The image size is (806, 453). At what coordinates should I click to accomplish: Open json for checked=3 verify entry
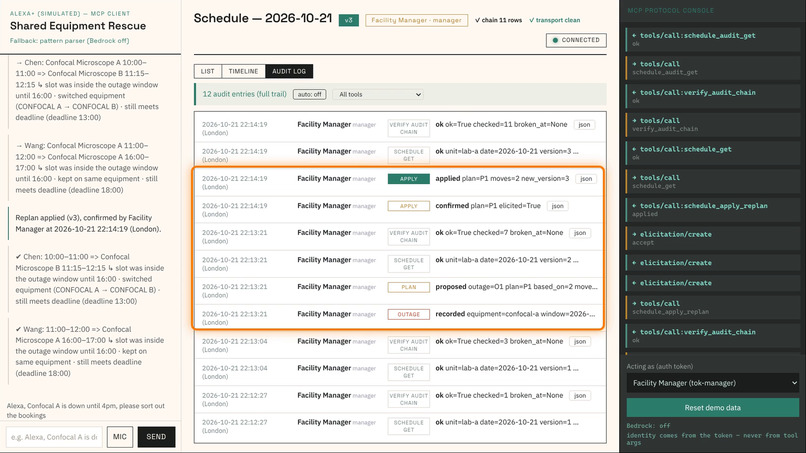(580, 341)
